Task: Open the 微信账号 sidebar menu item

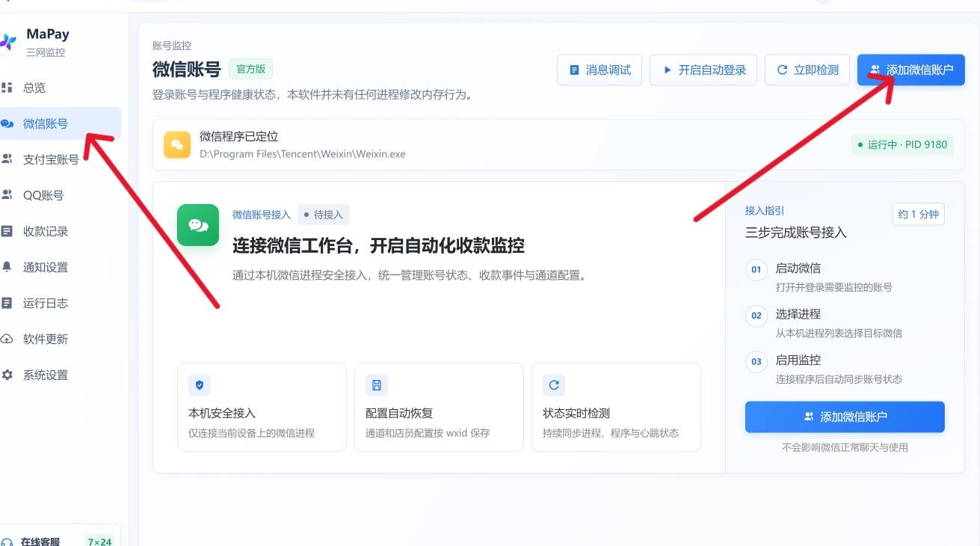Action: [x=60, y=123]
